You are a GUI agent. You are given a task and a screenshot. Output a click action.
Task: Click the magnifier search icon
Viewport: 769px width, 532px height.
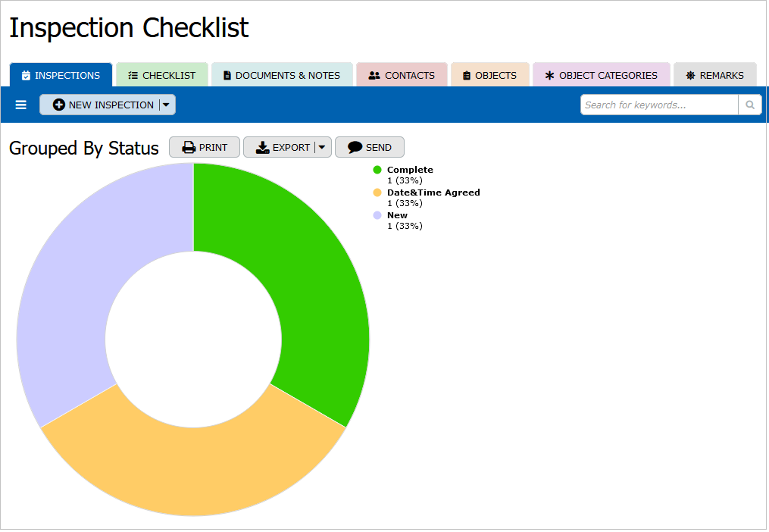click(x=750, y=105)
